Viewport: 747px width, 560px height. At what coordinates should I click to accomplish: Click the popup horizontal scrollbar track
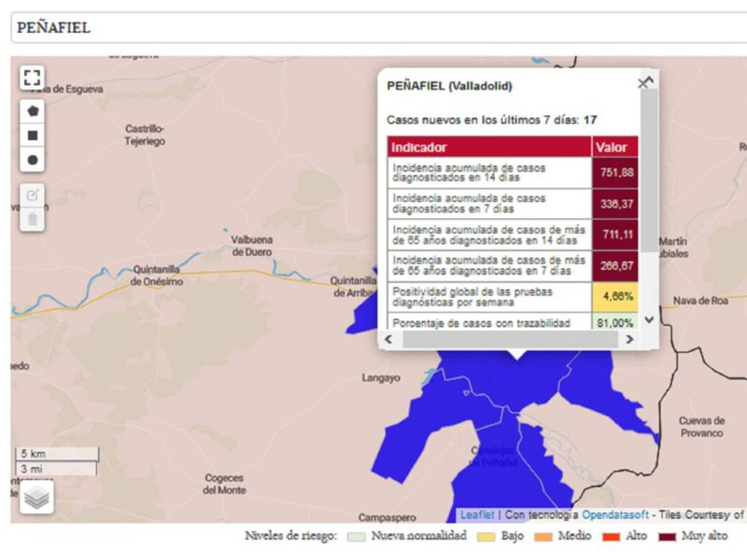[510, 340]
